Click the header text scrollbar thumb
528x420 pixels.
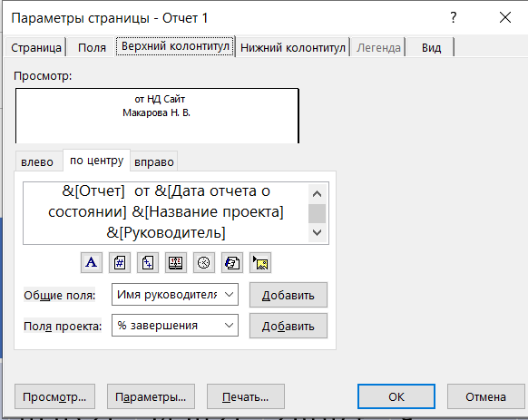(x=317, y=213)
